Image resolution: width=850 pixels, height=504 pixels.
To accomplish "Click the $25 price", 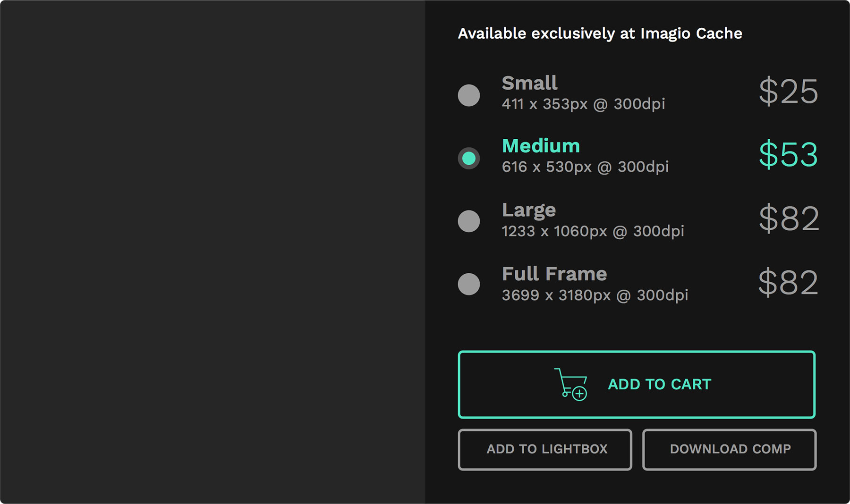I will 788,91.
